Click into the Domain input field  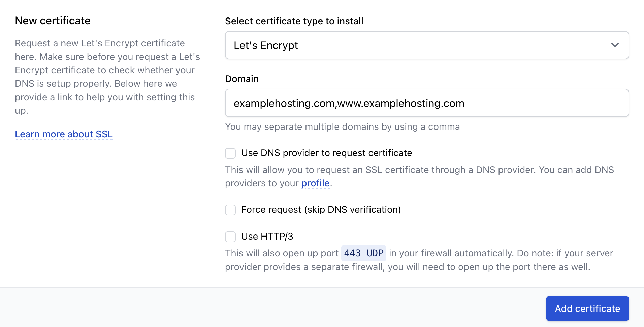(x=426, y=103)
